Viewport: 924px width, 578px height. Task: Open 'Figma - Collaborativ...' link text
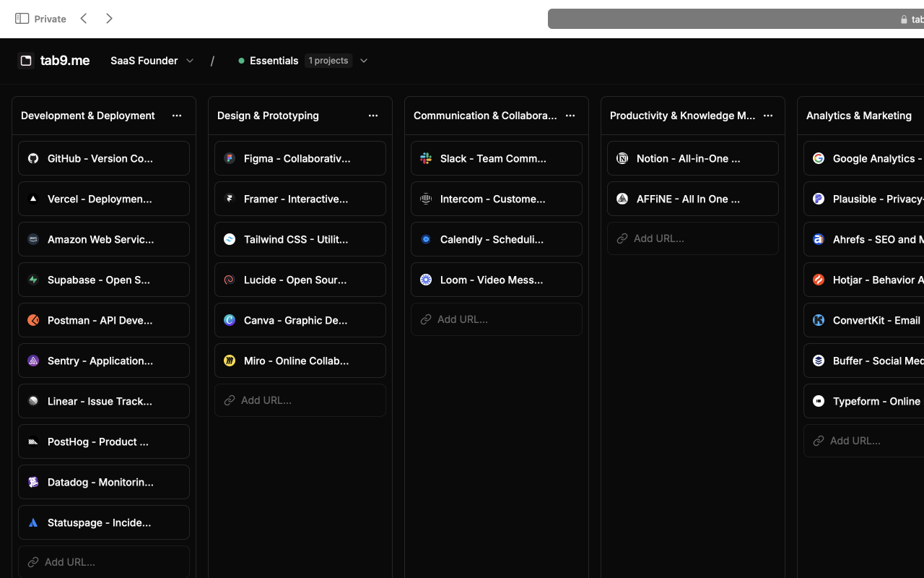pos(297,158)
